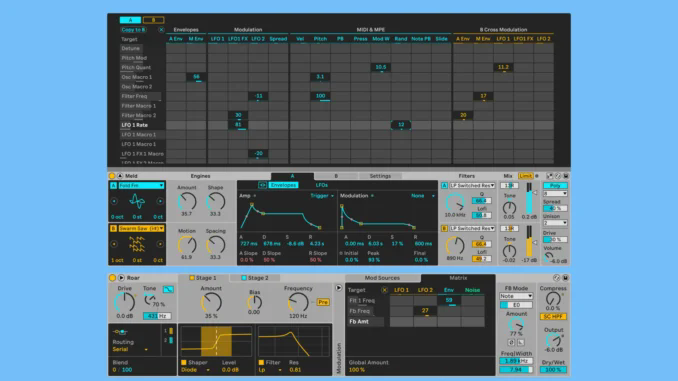The height and width of the screenshot is (381, 678).
Task: Click the Roar tone filter shape icon
Action: 168,289
